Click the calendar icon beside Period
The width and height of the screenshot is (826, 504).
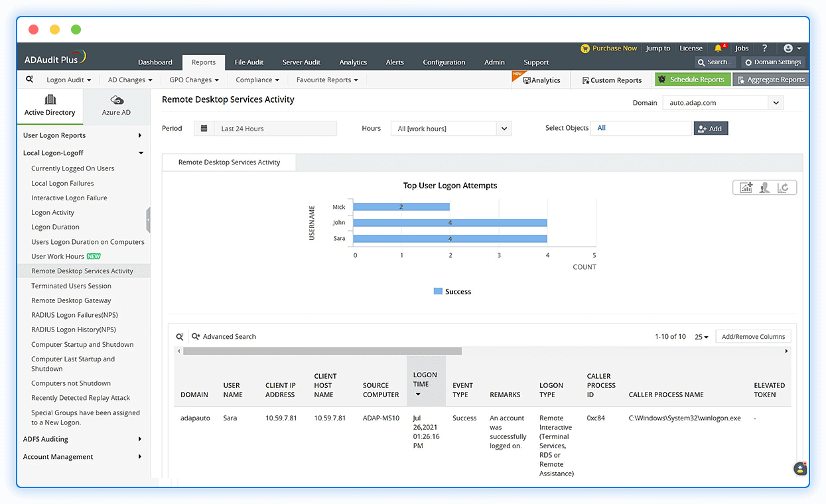point(204,129)
